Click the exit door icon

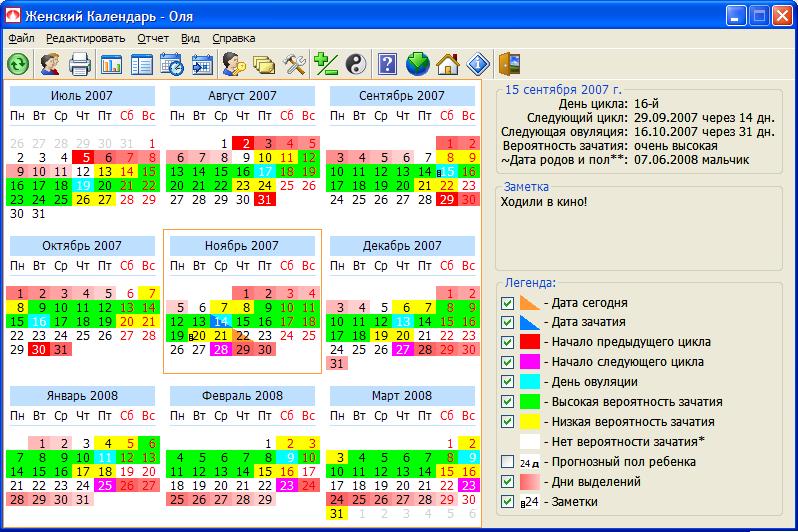pos(510,65)
